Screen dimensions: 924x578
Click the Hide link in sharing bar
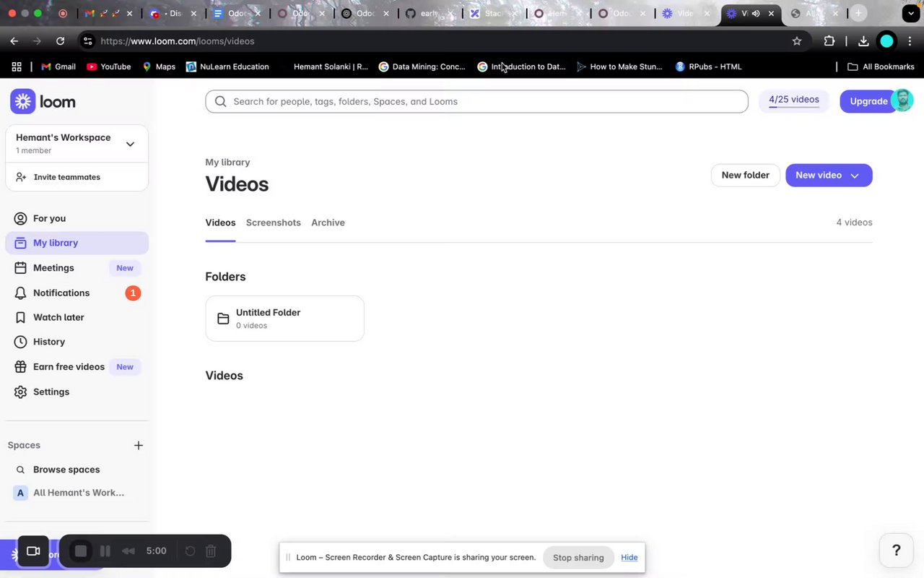click(x=629, y=558)
